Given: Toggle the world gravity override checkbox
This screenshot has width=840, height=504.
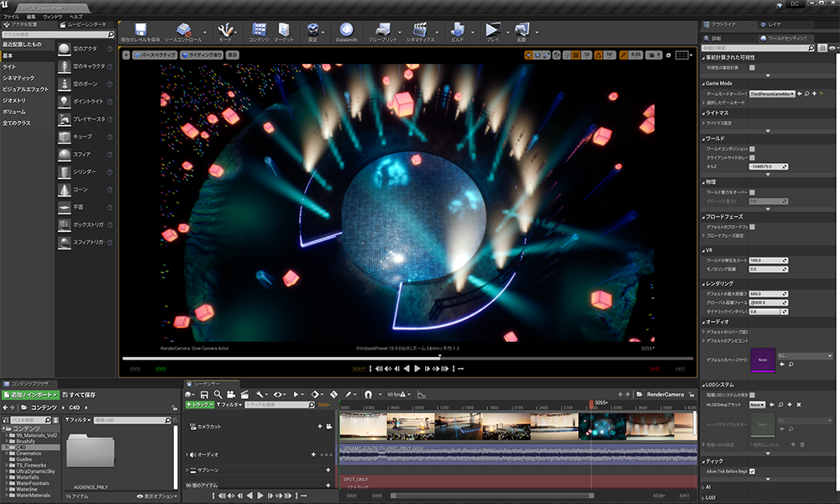Looking at the screenshot, I should (x=752, y=193).
